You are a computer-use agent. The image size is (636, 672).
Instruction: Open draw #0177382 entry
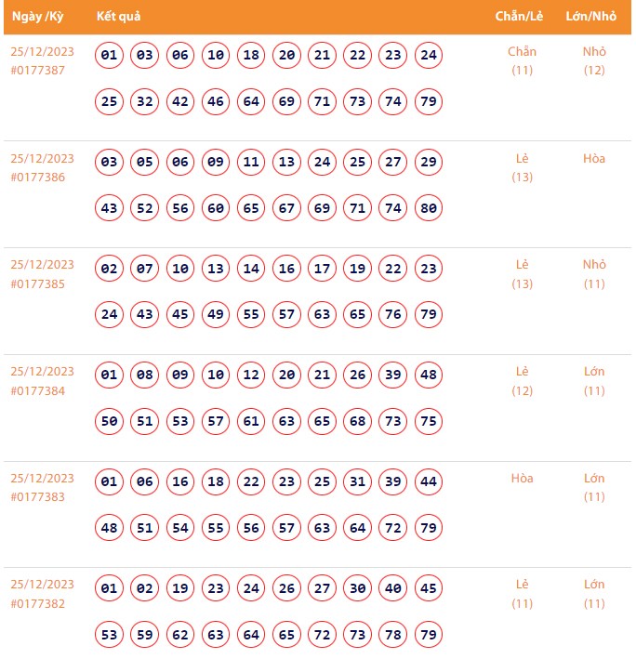[x=38, y=603]
